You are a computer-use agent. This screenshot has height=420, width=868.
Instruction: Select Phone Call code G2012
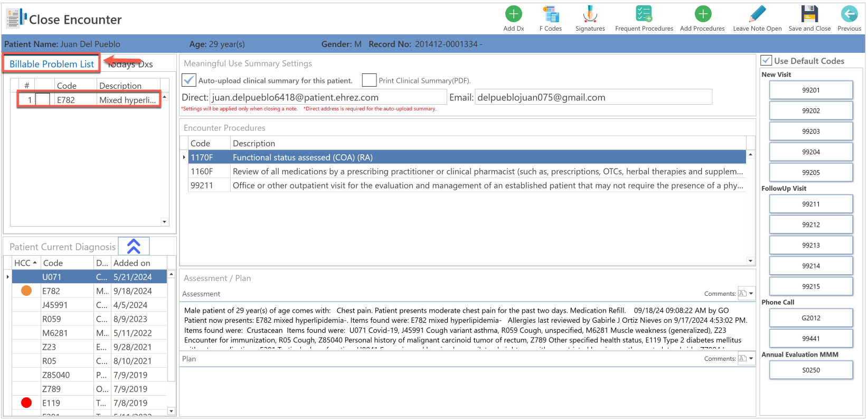810,318
